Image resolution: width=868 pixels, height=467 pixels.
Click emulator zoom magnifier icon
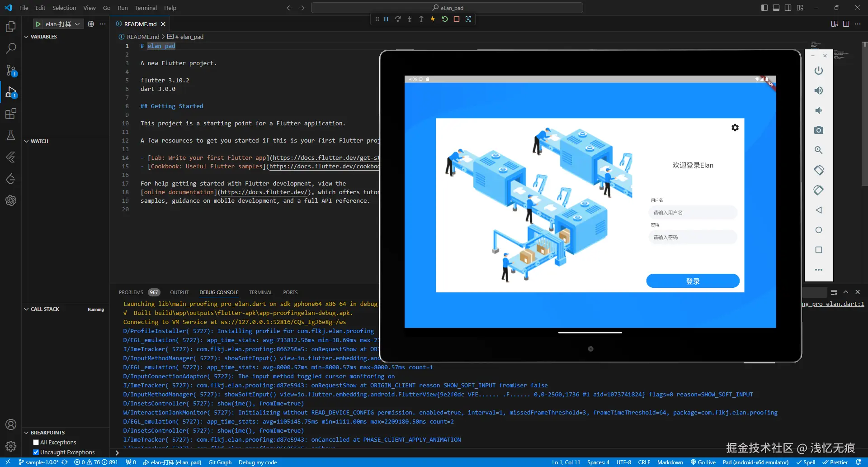819,150
